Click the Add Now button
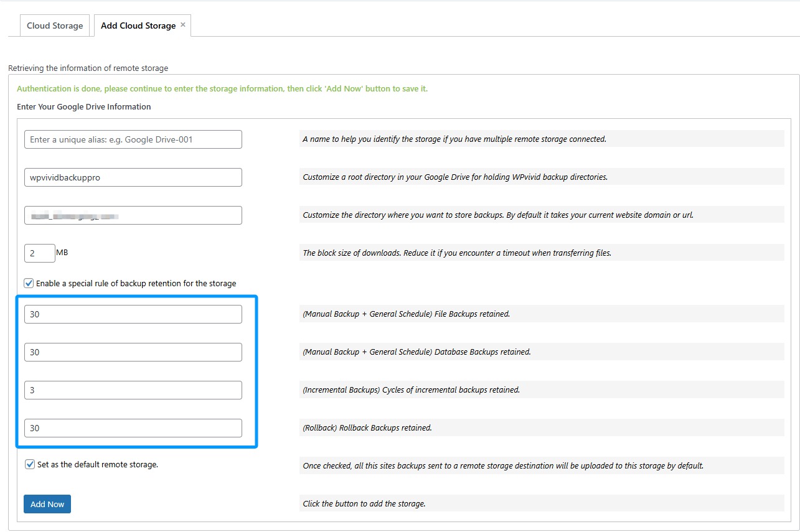 coord(47,503)
